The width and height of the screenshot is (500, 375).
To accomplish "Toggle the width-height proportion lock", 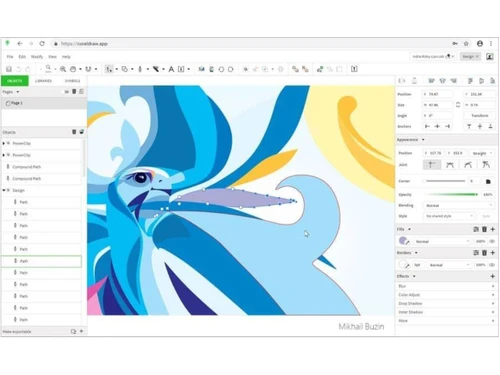I will 458,105.
